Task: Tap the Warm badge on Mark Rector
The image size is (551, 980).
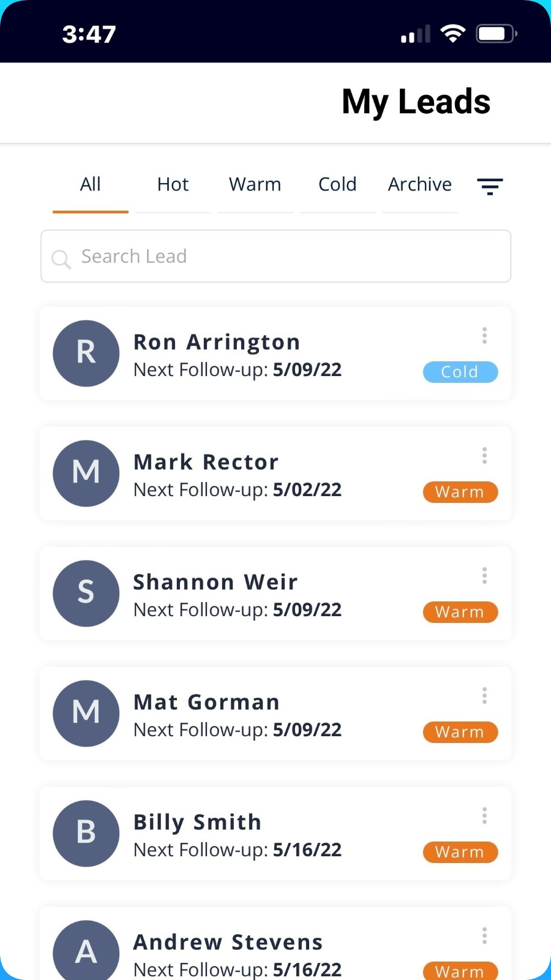Action: [x=460, y=492]
